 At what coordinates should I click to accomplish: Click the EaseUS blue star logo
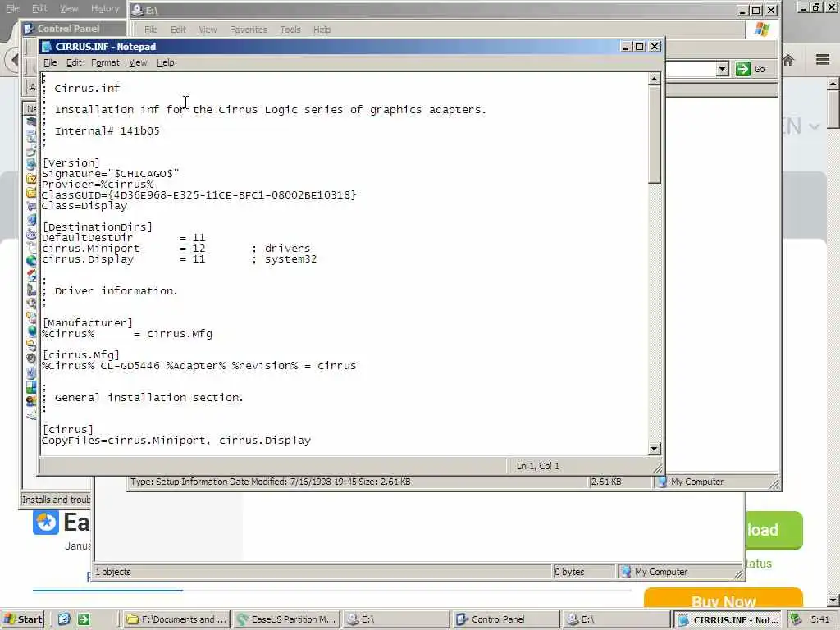pyautogui.click(x=46, y=522)
